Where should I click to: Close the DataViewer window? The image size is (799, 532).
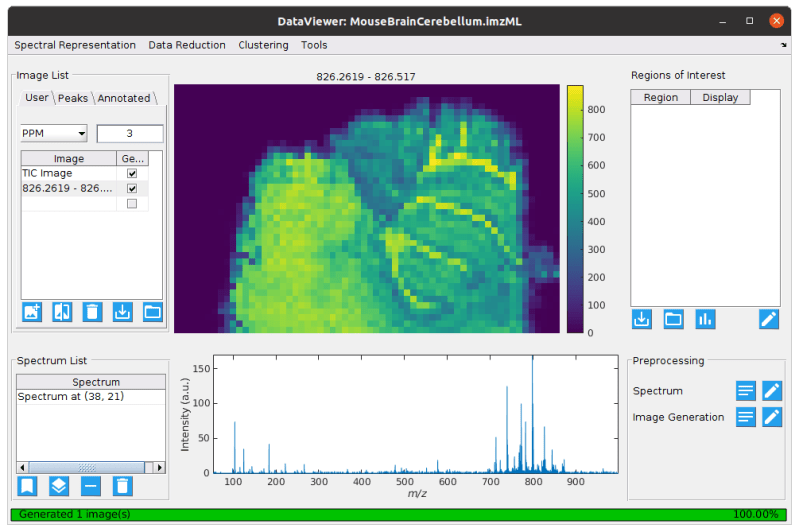coord(776,21)
